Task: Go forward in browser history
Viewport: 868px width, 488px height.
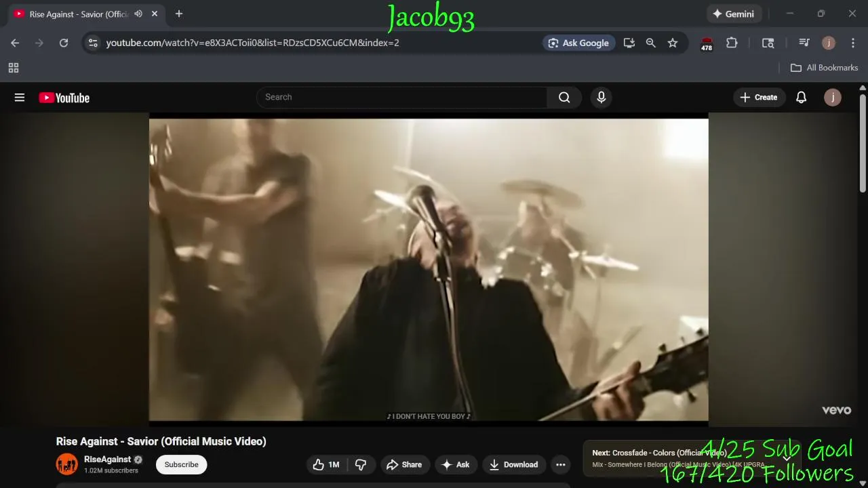Action: pyautogui.click(x=39, y=43)
